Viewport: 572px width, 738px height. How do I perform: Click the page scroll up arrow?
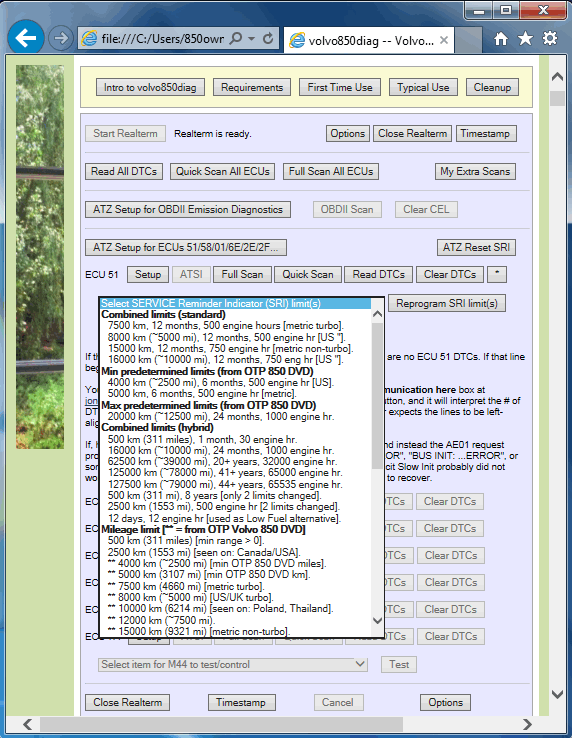(x=557, y=77)
